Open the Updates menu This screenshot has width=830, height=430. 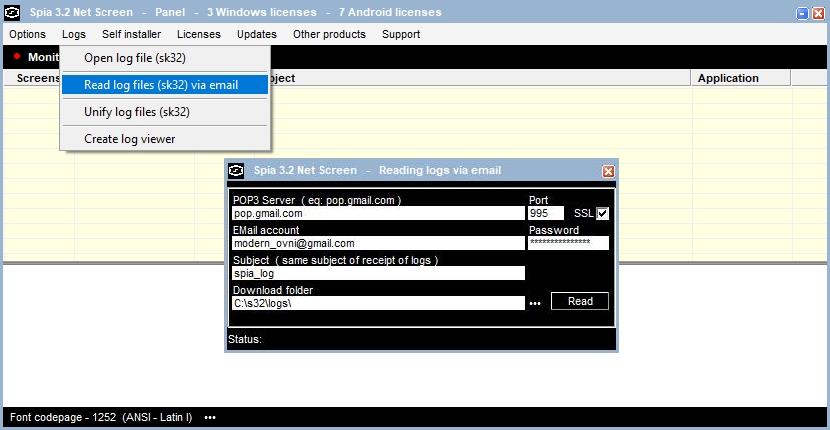[257, 34]
